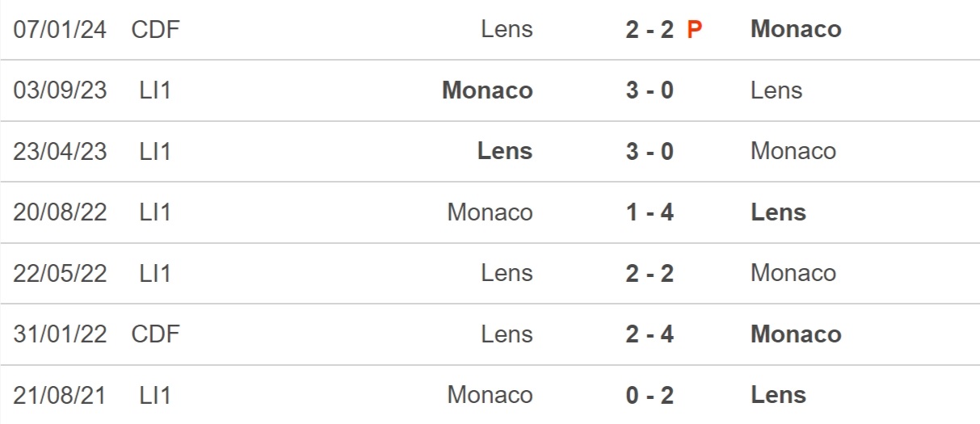Screen dimensions: 980x424
Task: Click the CDF label on 31/01/22 row
Action: tap(155, 334)
